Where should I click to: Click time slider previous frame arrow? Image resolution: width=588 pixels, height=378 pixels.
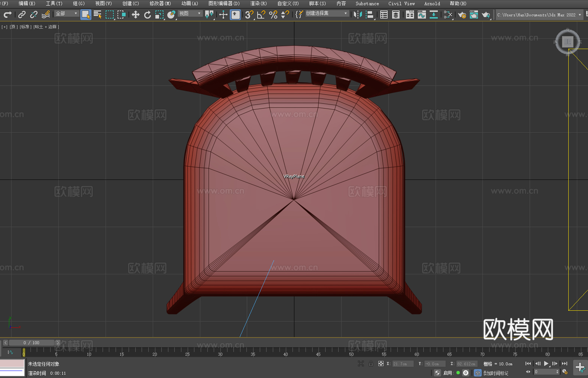pos(5,343)
